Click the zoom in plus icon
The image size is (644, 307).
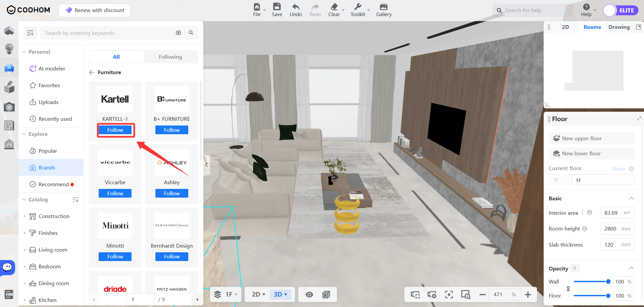(528, 295)
